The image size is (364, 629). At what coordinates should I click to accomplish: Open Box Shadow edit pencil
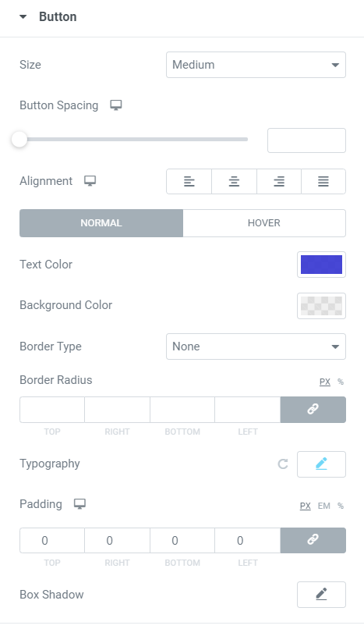click(x=321, y=595)
